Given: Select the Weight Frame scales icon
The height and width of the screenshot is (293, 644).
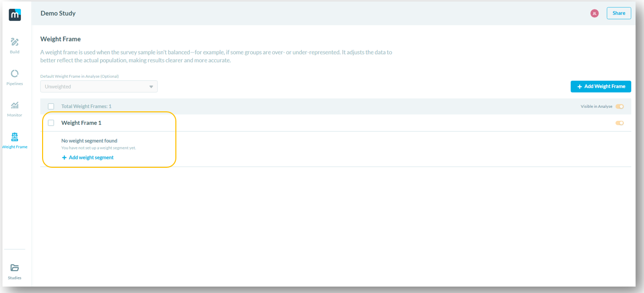Looking at the screenshot, I should [x=15, y=137].
